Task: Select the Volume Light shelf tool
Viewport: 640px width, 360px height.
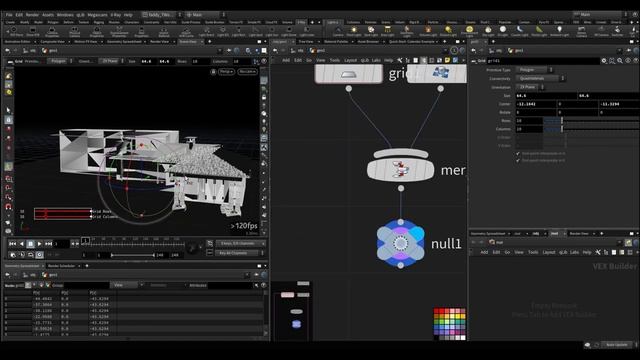Action: click(x=428, y=31)
